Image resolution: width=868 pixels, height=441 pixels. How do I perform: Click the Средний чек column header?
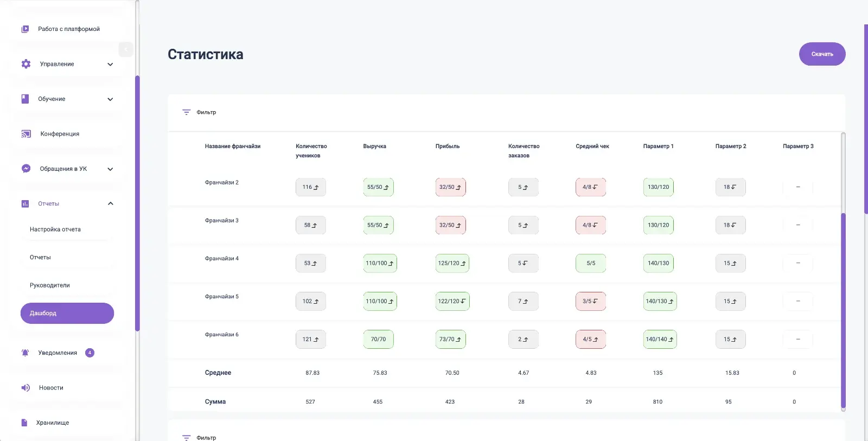pyautogui.click(x=592, y=146)
